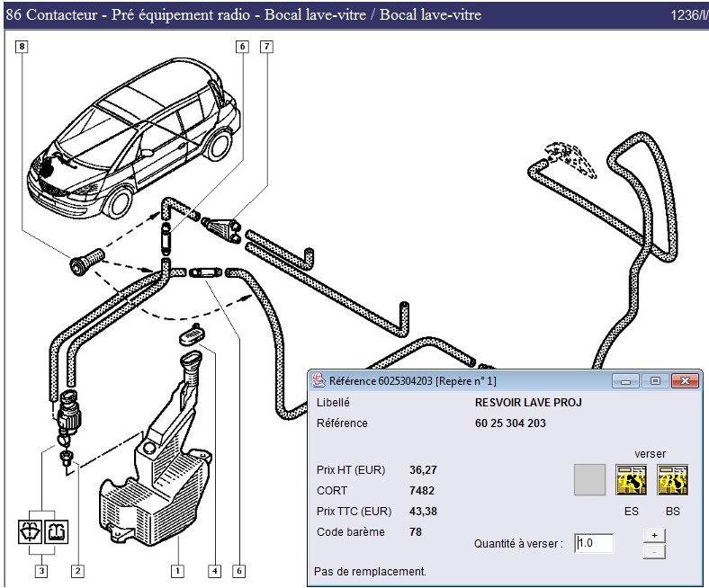The width and height of the screenshot is (709, 588).
Task: Select callout number 2 in the diagram
Action: 78,570
